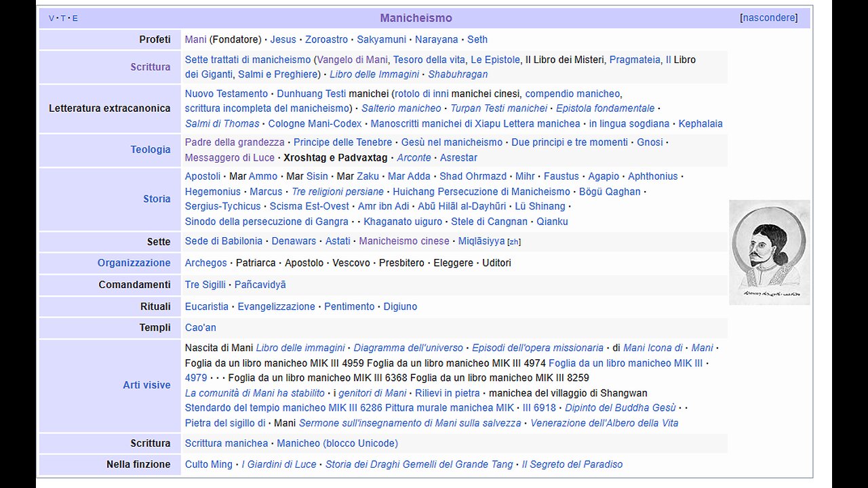The height and width of the screenshot is (488, 868).
Task: Open Manicheo (blocco Unicode) link
Action: (338, 443)
